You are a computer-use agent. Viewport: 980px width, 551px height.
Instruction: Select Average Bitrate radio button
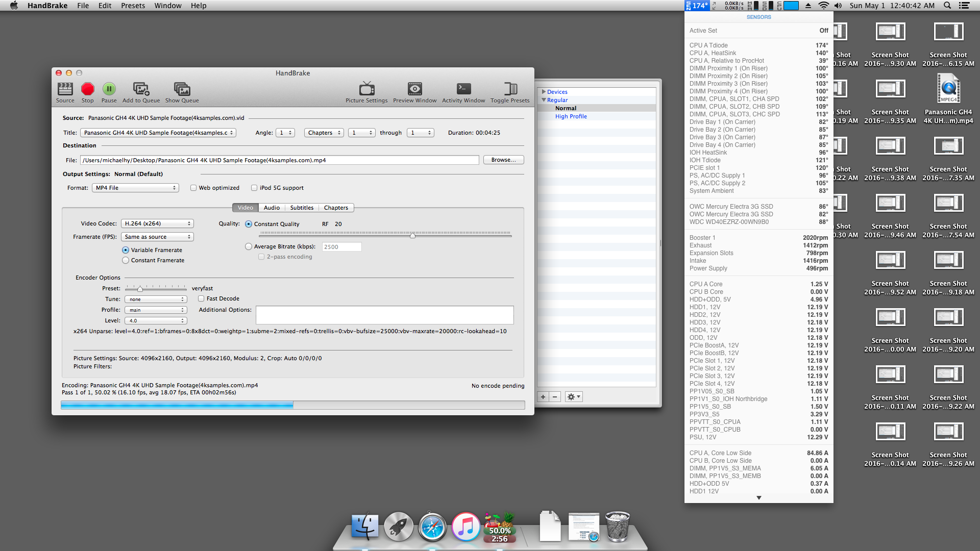249,246
